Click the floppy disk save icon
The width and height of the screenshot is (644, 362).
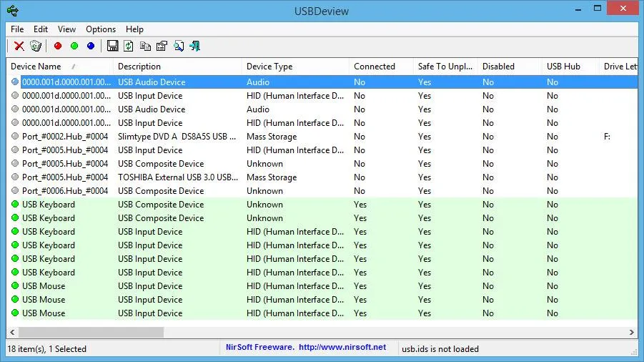112,46
